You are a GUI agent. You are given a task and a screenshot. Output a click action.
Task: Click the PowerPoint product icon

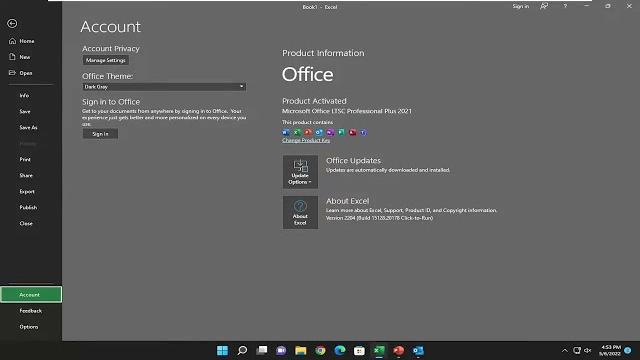[308, 132]
